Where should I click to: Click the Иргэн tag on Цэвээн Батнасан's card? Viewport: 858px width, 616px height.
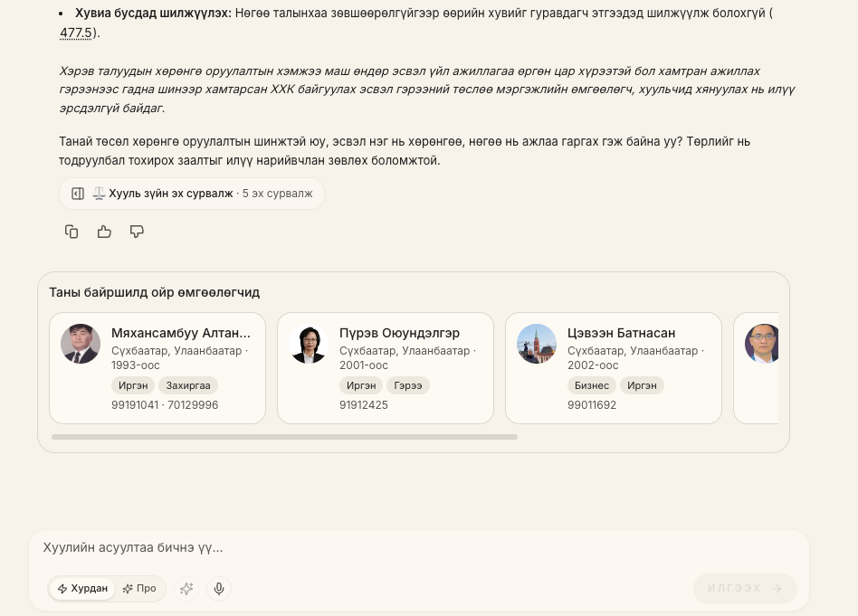pos(642,385)
